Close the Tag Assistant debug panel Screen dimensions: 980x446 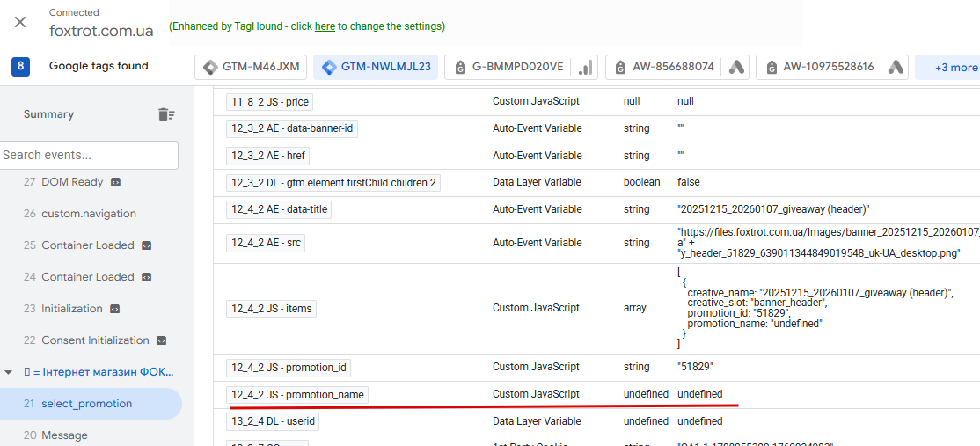(20, 22)
